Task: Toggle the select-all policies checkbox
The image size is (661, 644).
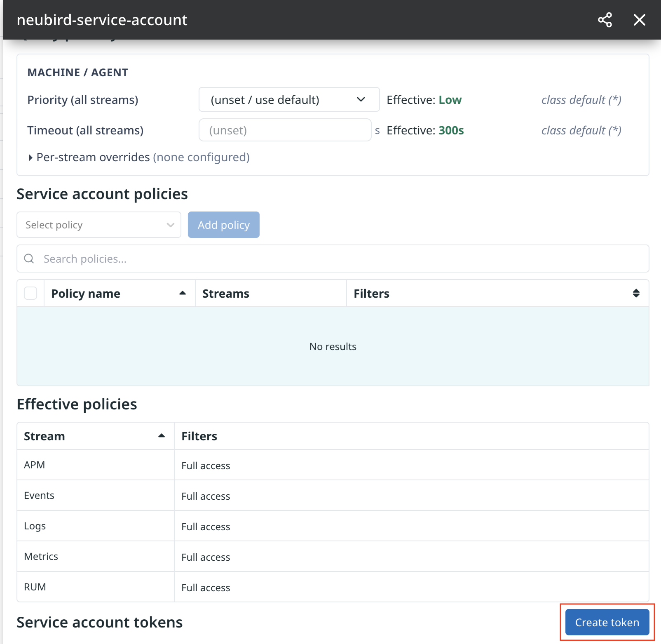Action: 30,293
